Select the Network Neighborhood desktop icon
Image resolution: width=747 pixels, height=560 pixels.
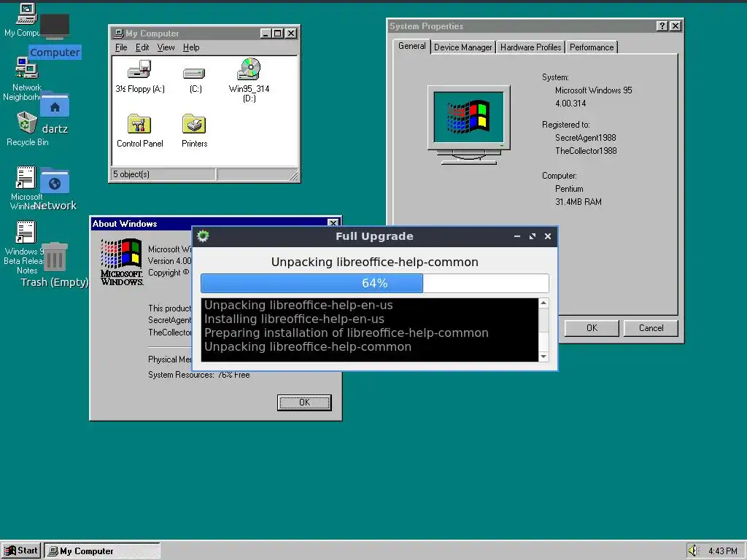[26, 68]
